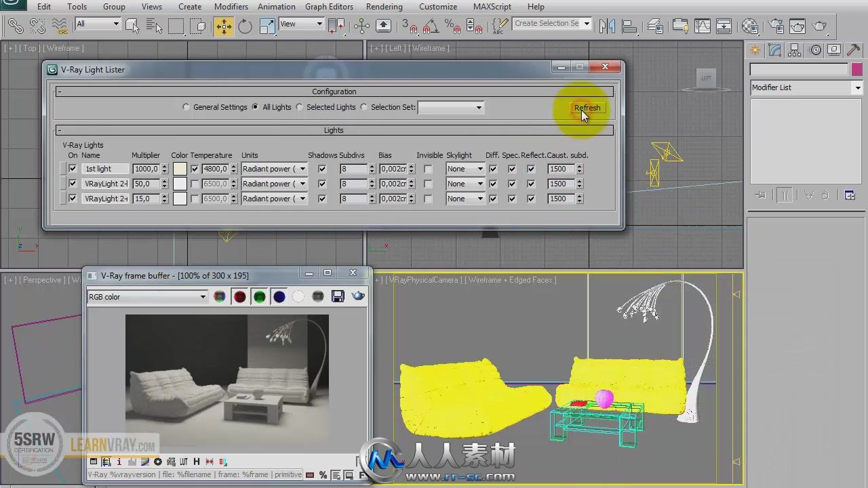Open Skylight dropdown for VRayLight 2 row
868x488 pixels.
click(x=465, y=184)
